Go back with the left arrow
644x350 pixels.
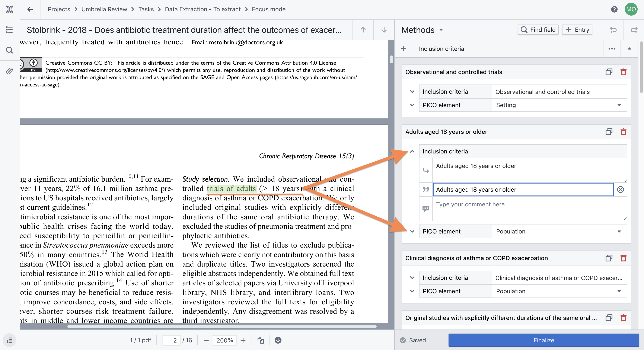(x=30, y=9)
